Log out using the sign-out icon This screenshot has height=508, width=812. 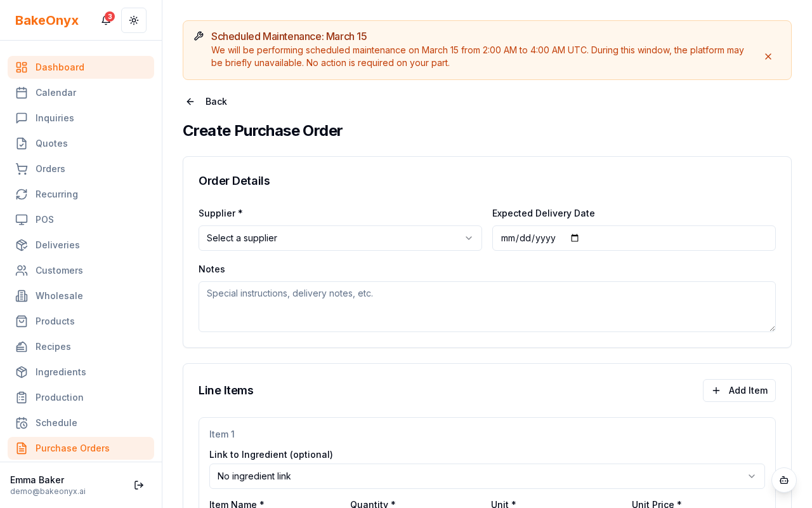coord(139,485)
